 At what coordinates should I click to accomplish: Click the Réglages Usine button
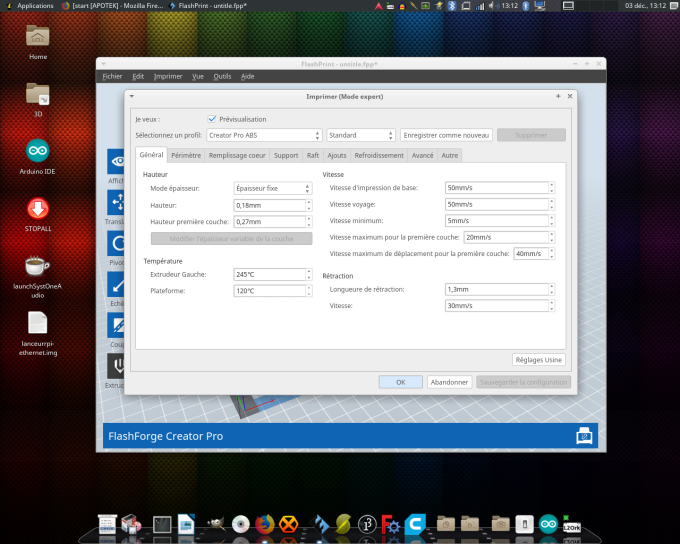coord(538,359)
